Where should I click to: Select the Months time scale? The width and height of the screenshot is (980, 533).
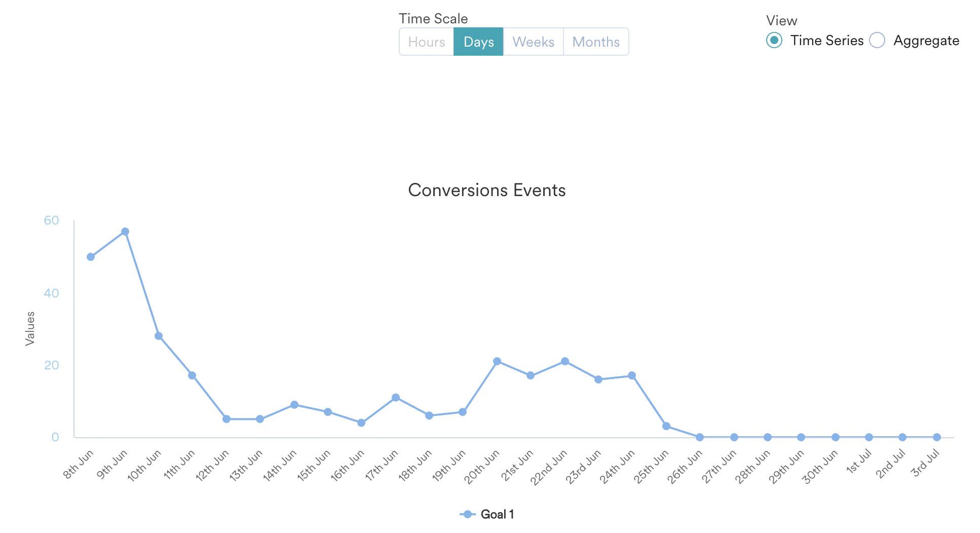596,42
